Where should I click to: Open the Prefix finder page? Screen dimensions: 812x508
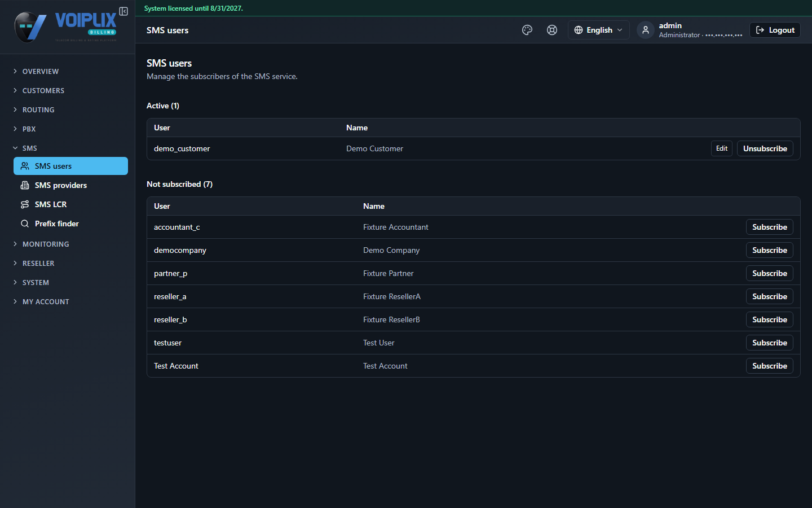coord(70,224)
